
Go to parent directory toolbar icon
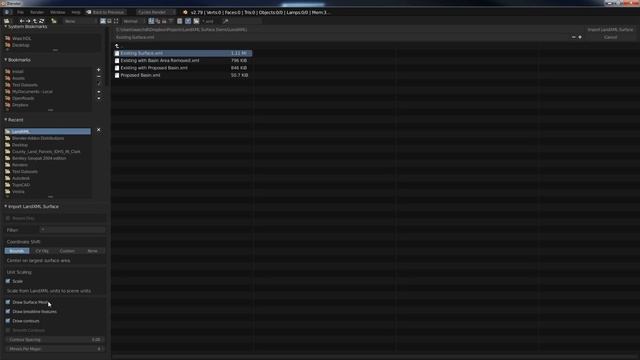coord(35,21)
